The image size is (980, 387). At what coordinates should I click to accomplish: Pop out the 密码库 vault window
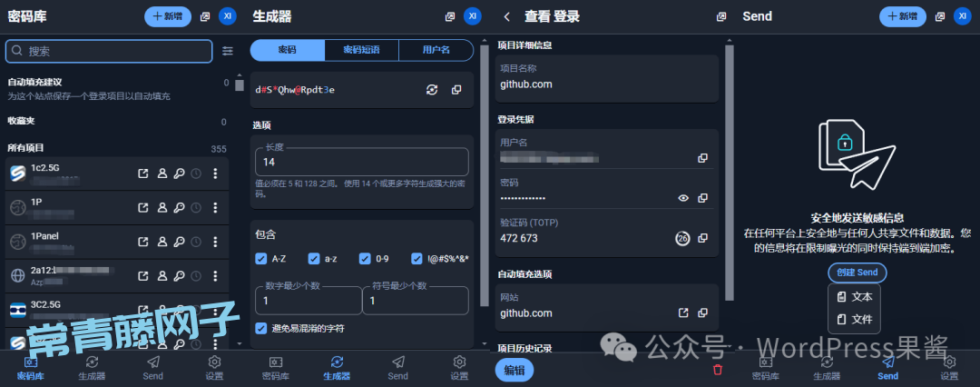tap(205, 17)
